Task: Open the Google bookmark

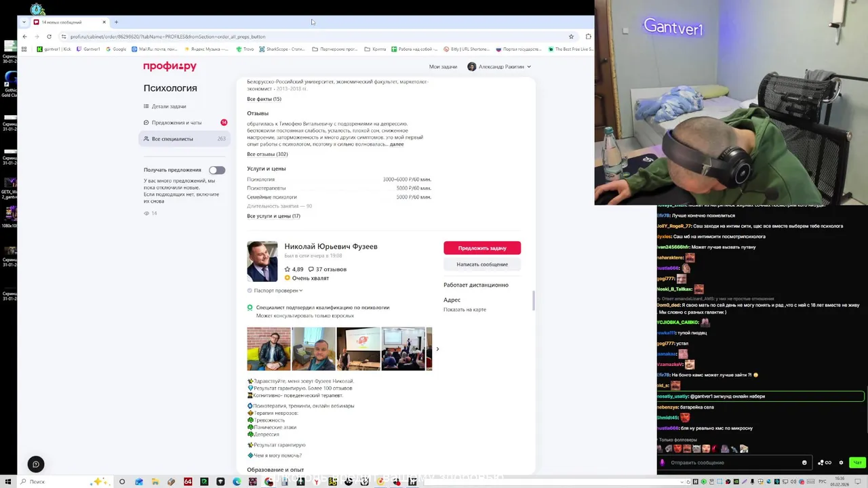Action: click(116, 49)
